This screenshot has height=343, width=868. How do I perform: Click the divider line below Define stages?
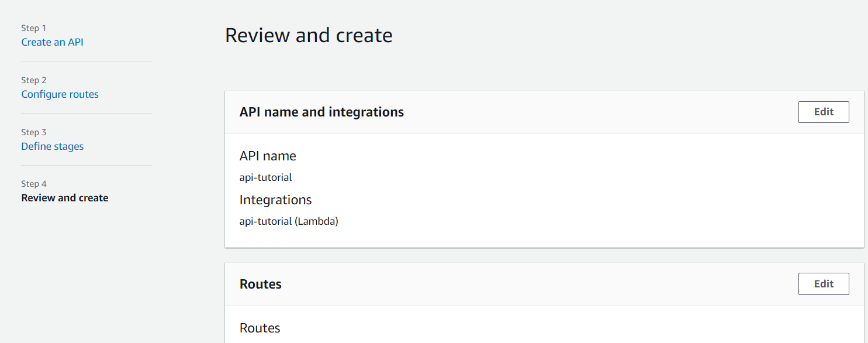tap(87, 165)
